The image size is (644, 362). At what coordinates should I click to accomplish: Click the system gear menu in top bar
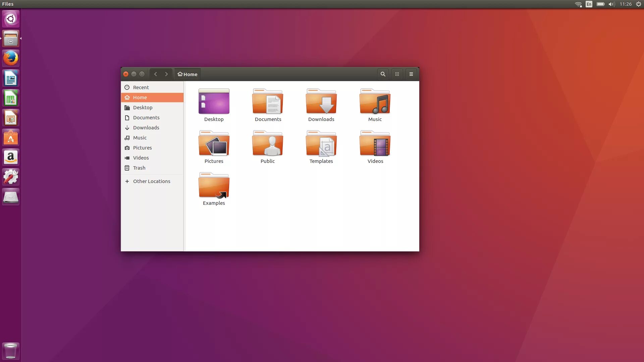click(x=639, y=4)
